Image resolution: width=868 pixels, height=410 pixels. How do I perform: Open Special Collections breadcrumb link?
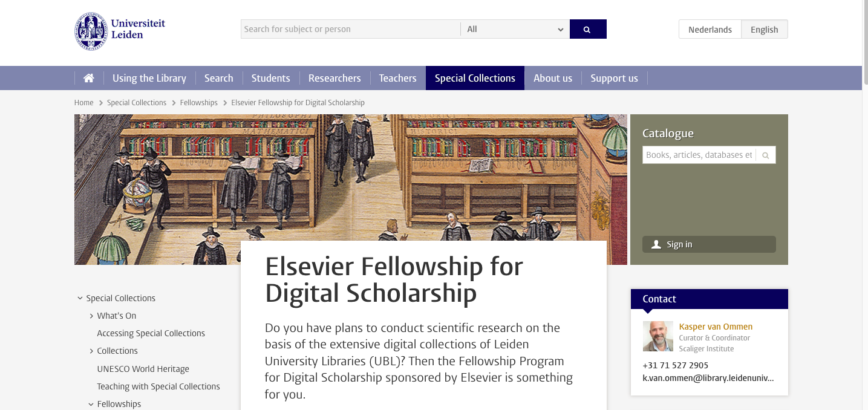click(137, 103)
